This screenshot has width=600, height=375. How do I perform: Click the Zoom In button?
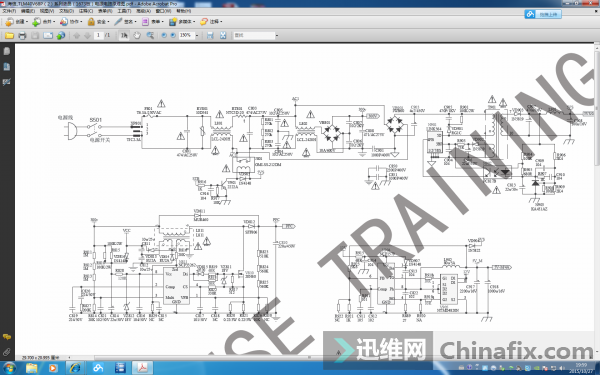173,36
